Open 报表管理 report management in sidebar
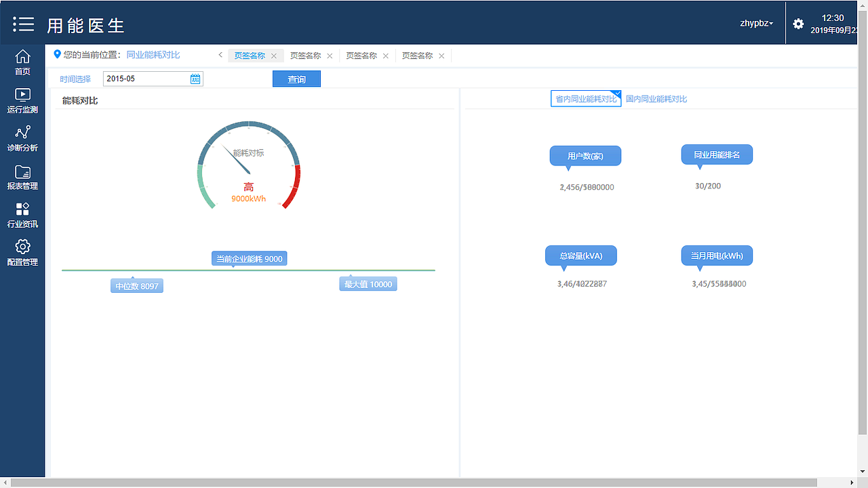 coord(22,177)
